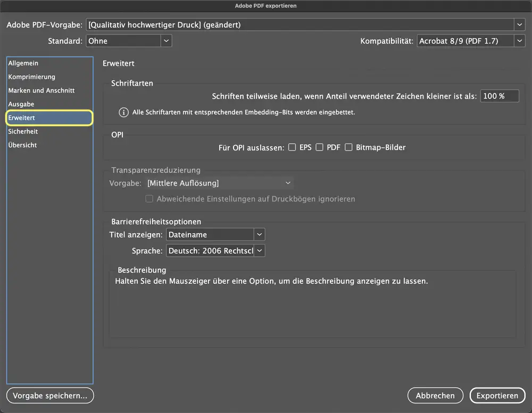Select the Erweitert section

pos(49,117)
